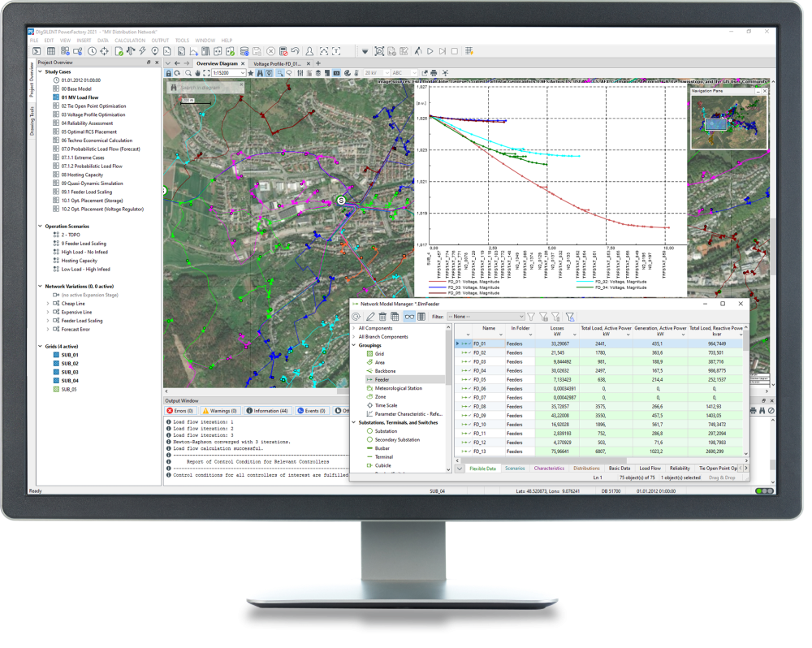The width and height of the screenshot is (812, 648).
Task: Collapse the Study Cases section
Action: pyautogui.click(x=41, y=72)
